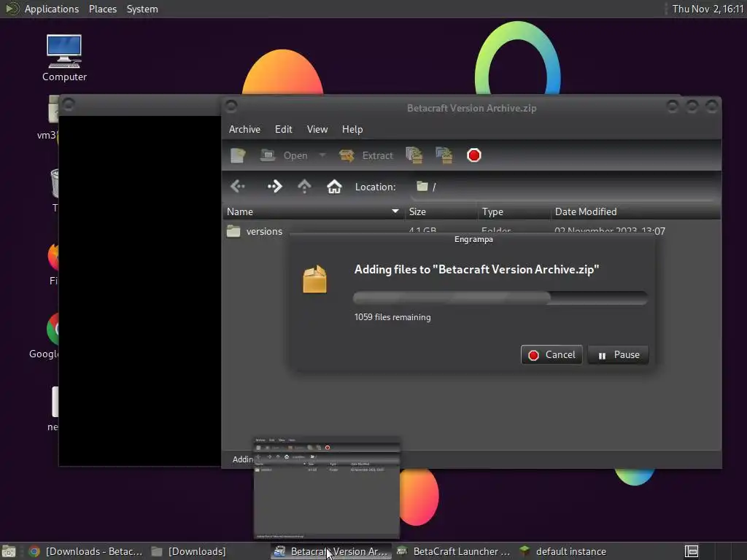Cancel the adding files operation

tap(551, 355)
